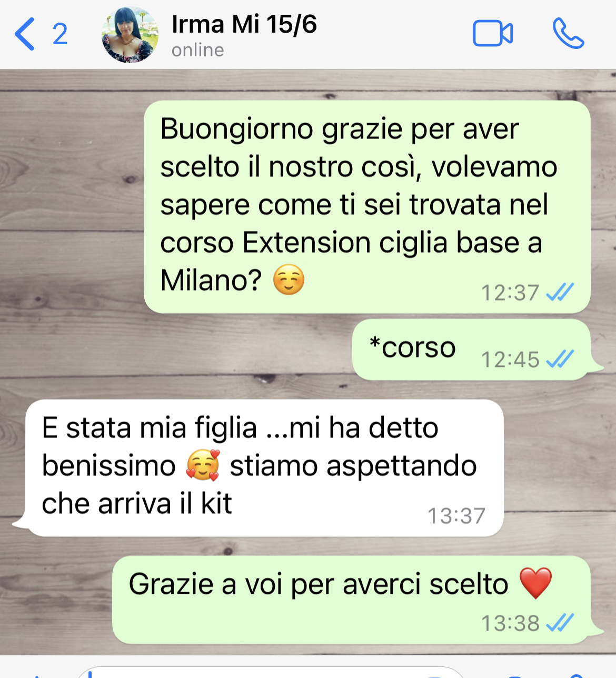Tap the back chevron arrow
Image resolution: width=616 pixels, height=678 pixels.
tap(25, 34)
